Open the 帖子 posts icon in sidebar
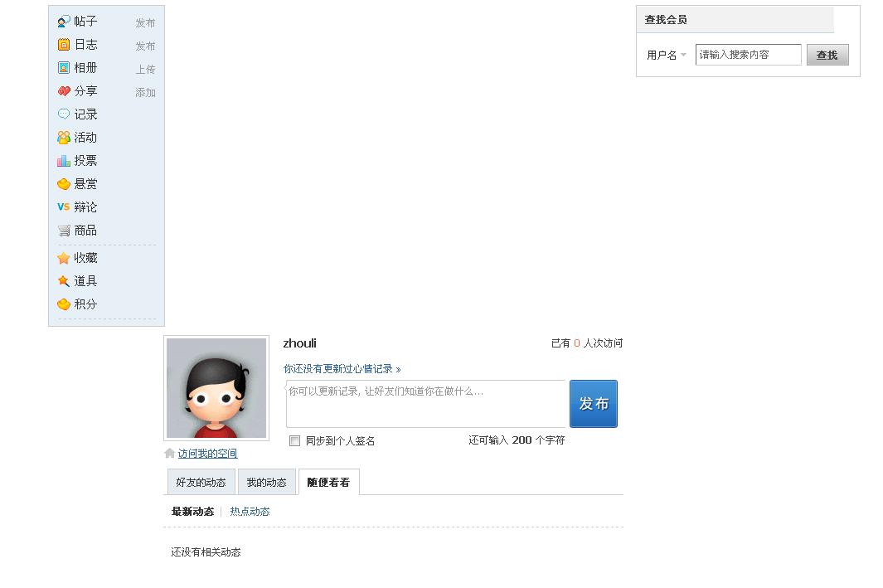 pyautogui.click(x=64, y=22)
